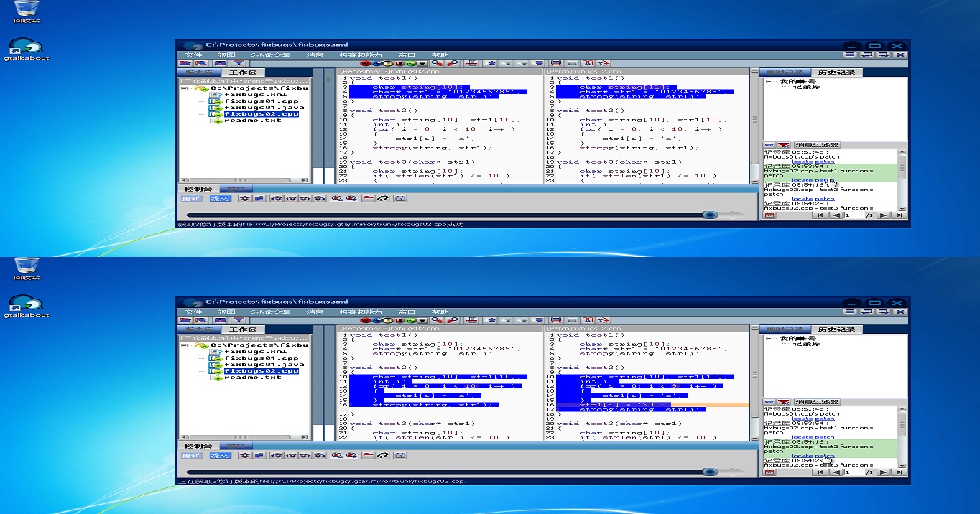
Task: Open 文件 menu in the upper window
Action: point(193,55)
